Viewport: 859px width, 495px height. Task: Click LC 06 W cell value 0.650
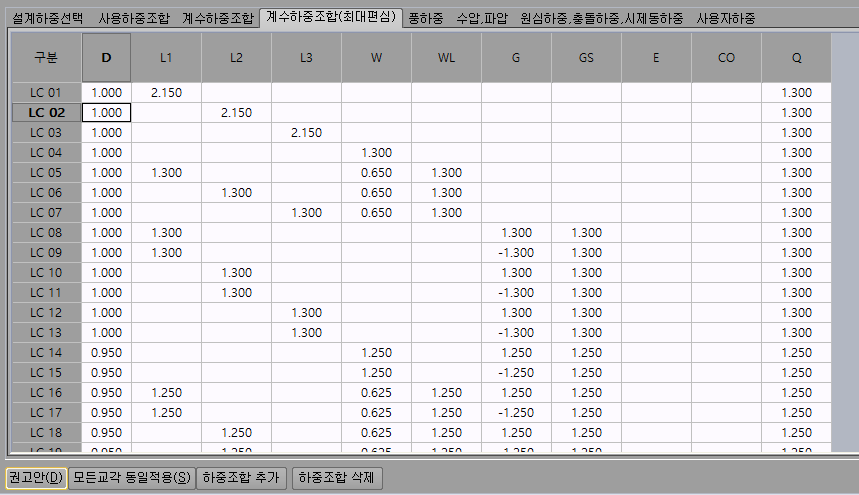click(x=376, y=193)
